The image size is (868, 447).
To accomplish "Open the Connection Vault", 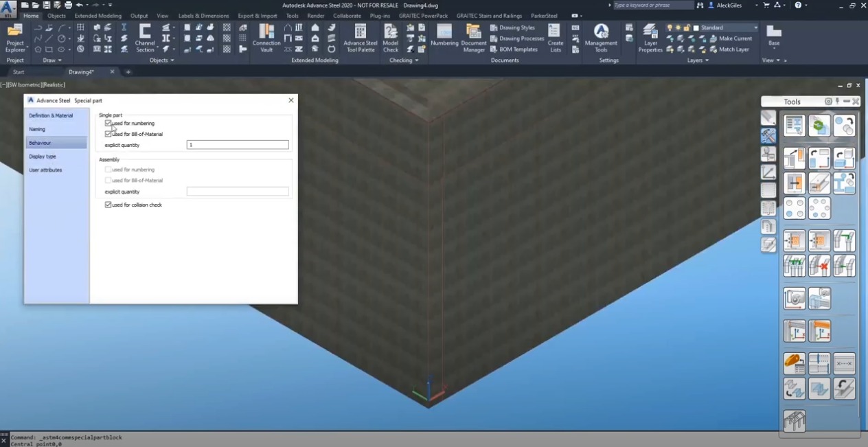I will click(266, 38).
